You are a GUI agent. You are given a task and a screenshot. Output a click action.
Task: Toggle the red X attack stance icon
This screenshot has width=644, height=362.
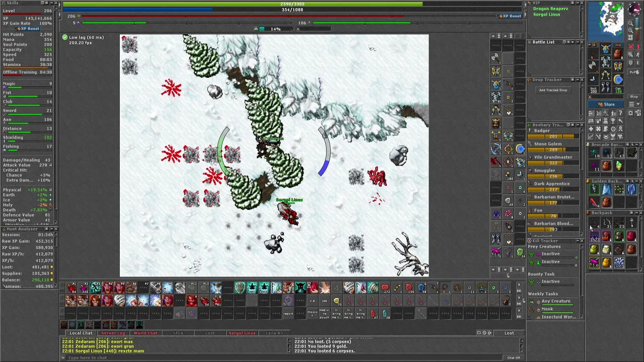coord(630,46)
